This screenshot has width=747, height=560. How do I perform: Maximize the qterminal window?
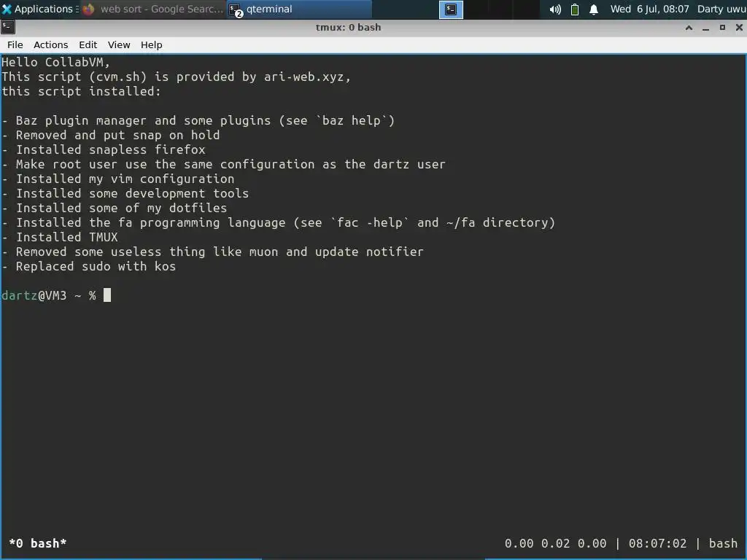(722, 28)
